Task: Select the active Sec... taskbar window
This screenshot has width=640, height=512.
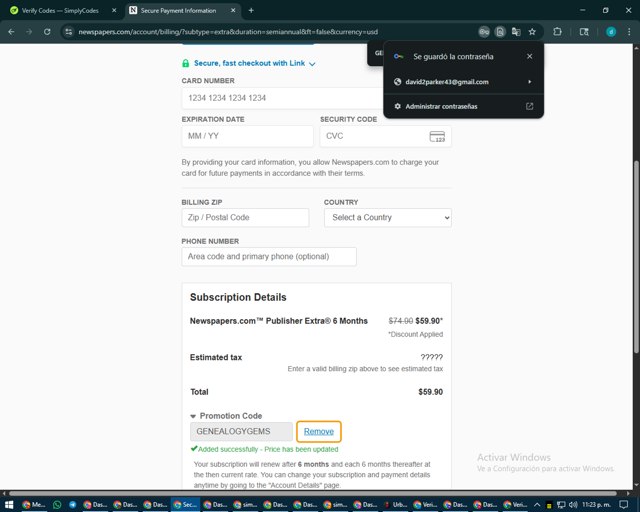Action: [x=184, y=505]
